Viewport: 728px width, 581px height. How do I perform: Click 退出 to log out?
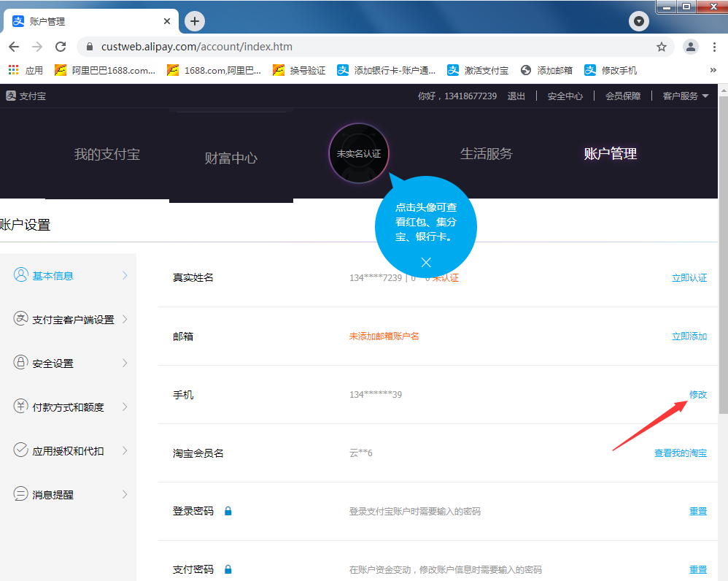pyautogui.click(x=516, y=96)
